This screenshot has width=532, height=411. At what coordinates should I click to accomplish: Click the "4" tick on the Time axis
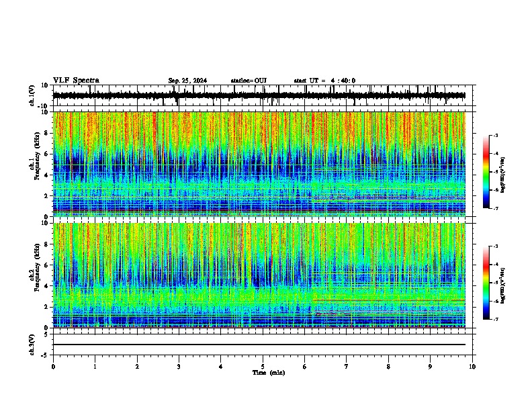pyautogui.click(x=221, y=367)
